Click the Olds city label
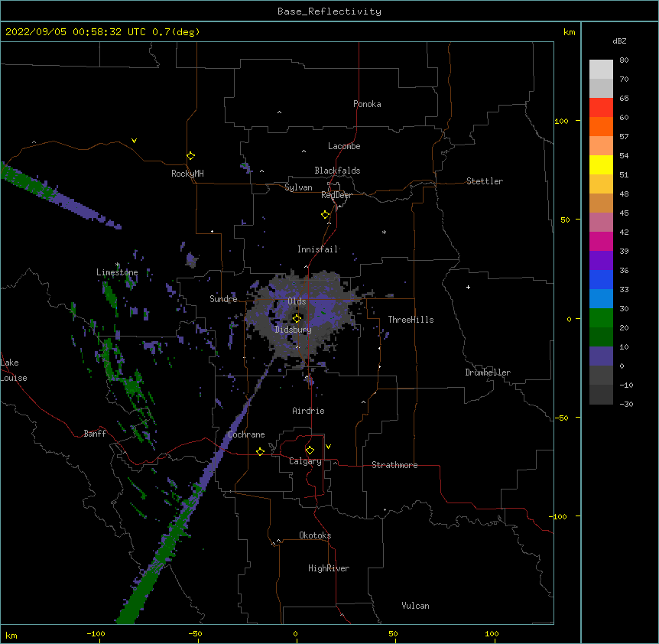This screenshot has width=659, height=644. click(x=297, y=301)
